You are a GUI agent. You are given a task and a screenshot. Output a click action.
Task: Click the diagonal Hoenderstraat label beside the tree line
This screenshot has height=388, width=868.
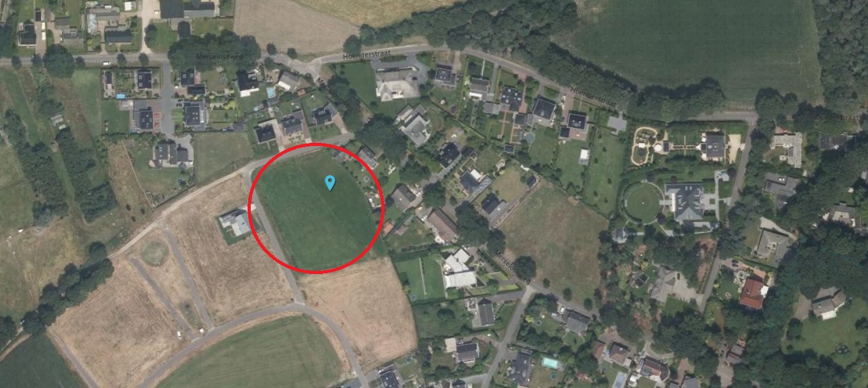(x=592, y=99)
